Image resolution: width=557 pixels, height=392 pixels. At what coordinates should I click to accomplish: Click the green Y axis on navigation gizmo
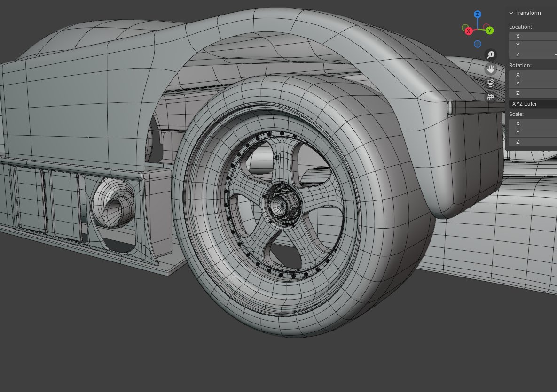coord(489,31)
